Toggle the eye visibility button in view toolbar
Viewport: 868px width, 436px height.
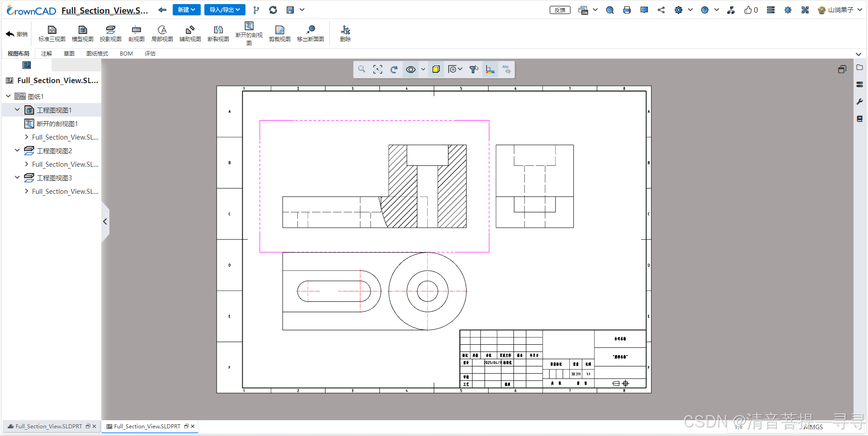point(410,69)
